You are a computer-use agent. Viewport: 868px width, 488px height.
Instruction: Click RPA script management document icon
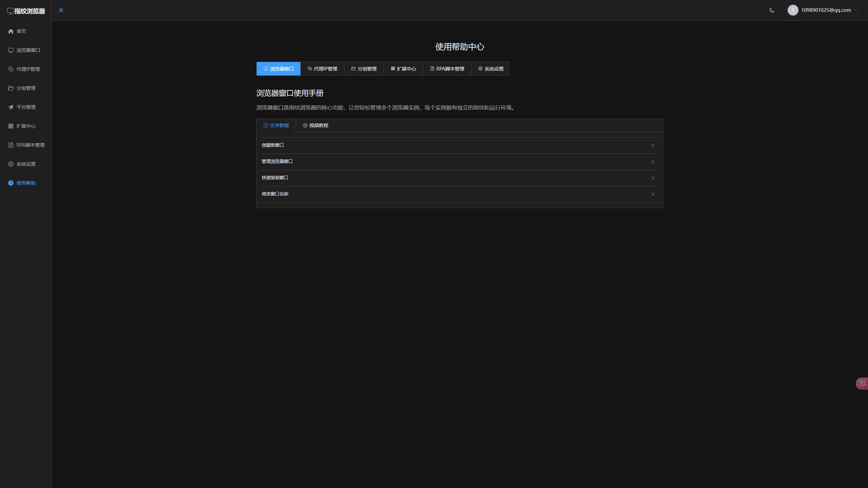[x=11, y=145]
